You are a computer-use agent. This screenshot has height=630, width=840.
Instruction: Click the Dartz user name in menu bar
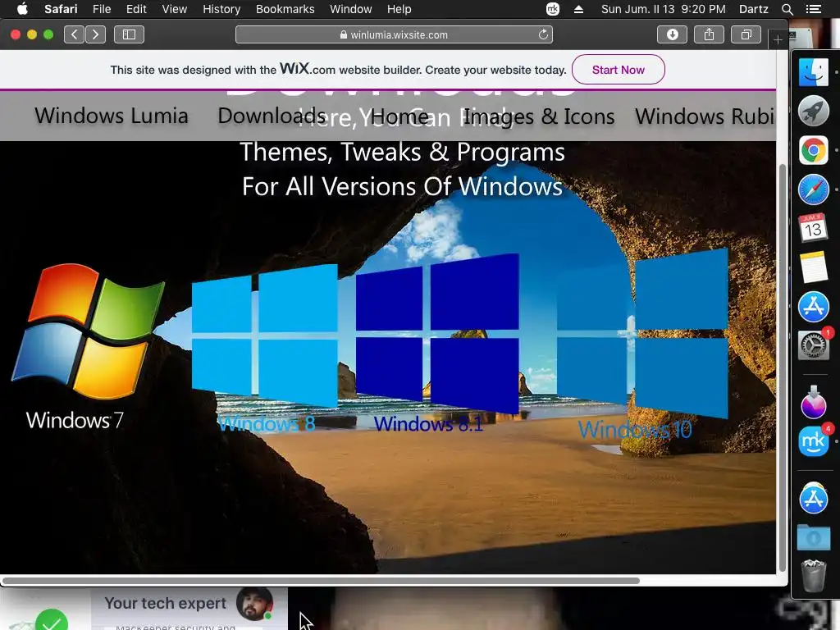click(753, 9)
